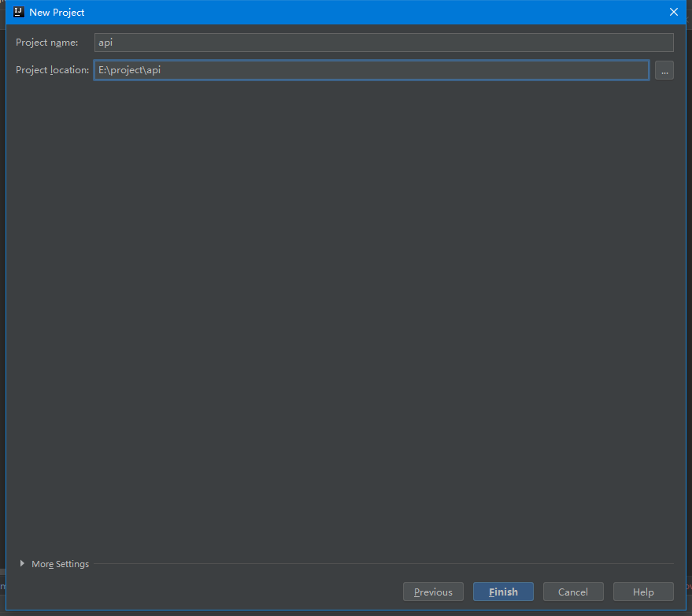692x616 pixels.
Task: Close the New Project window
Action: [673, 12]
